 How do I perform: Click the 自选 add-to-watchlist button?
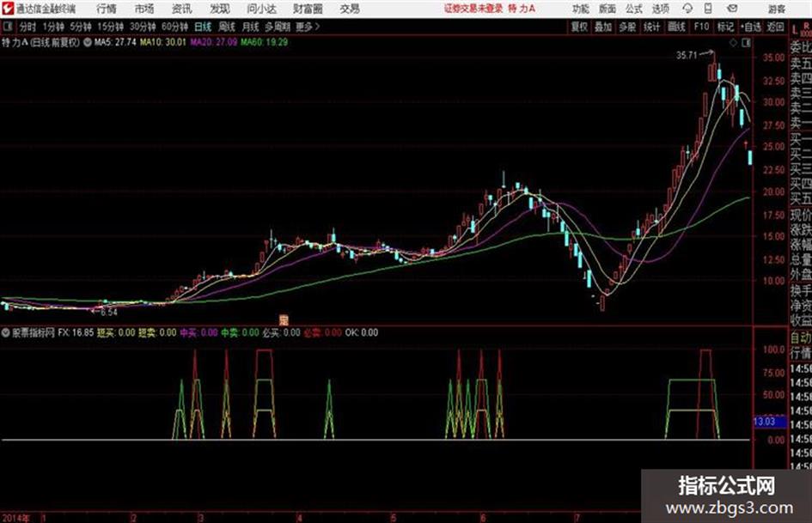(750, 27)
